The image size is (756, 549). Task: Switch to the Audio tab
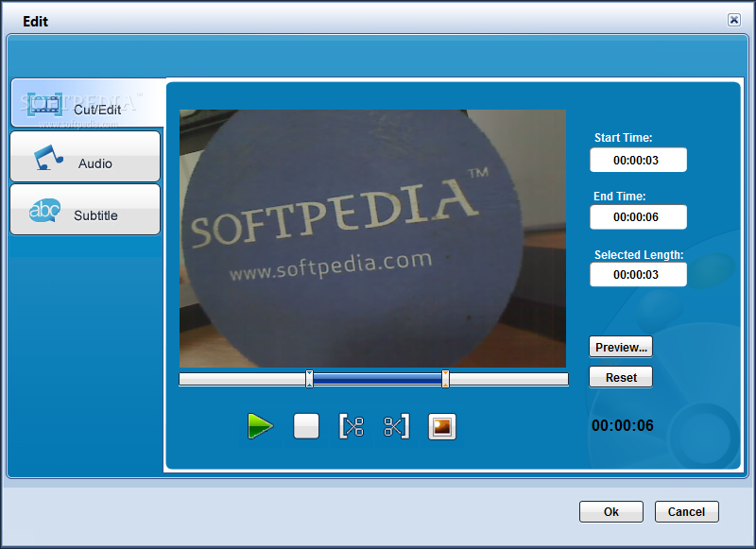pos(85,157)
